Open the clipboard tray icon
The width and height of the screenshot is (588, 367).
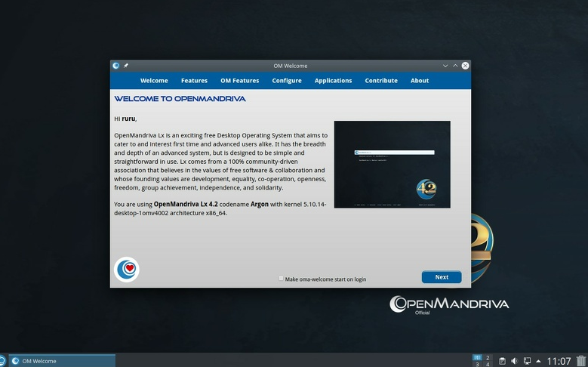tap(502, 361)
